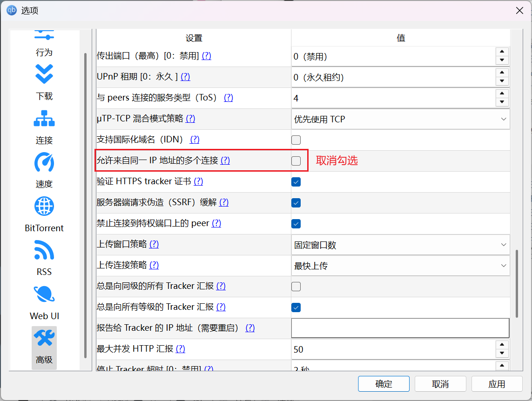Viewport: 532px width, 401px height.
Task: Click the (?) link next to UPnP 租期
Action: pos(185,77)
